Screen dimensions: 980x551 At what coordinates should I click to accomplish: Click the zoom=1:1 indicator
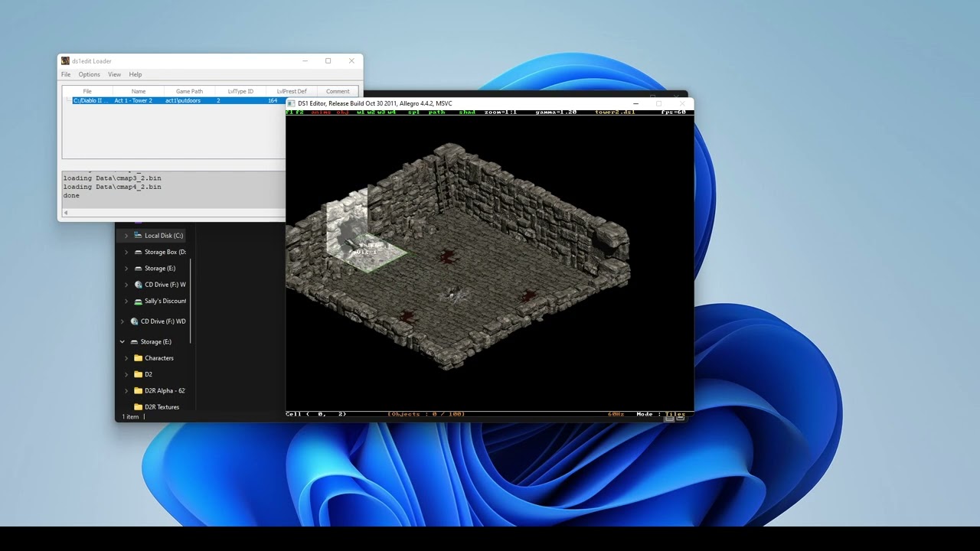(x=501, y=112)
